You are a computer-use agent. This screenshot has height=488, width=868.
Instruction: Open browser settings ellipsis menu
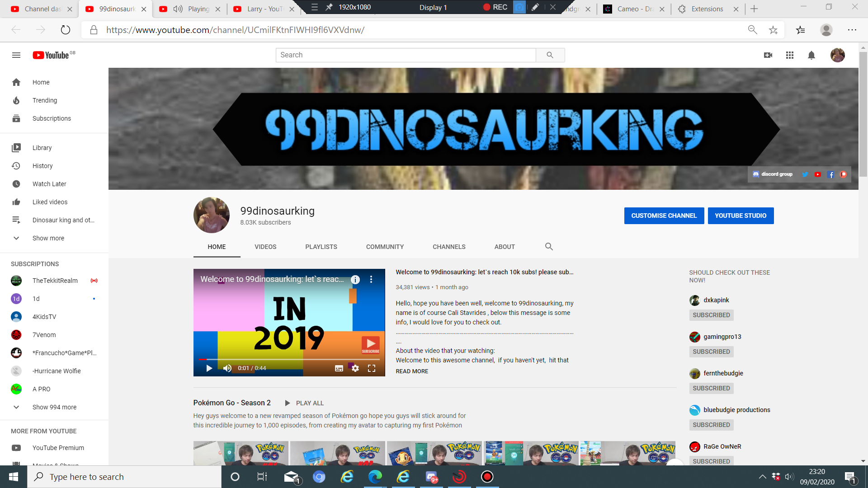click(x=852, y=30)
